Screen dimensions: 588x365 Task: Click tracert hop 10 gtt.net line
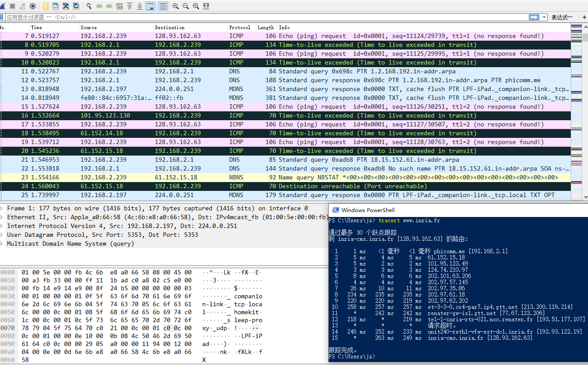point(453,307)
